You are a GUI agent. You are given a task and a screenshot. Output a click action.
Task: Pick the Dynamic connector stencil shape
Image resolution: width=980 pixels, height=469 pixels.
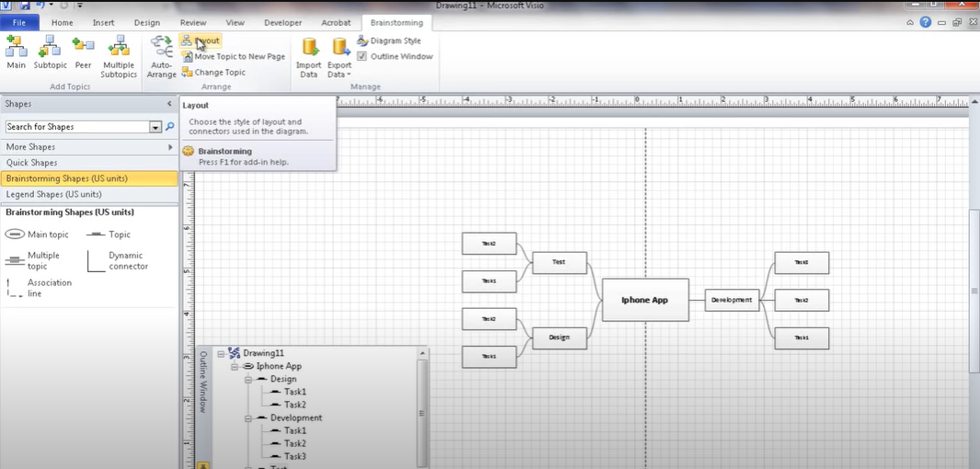118,261
